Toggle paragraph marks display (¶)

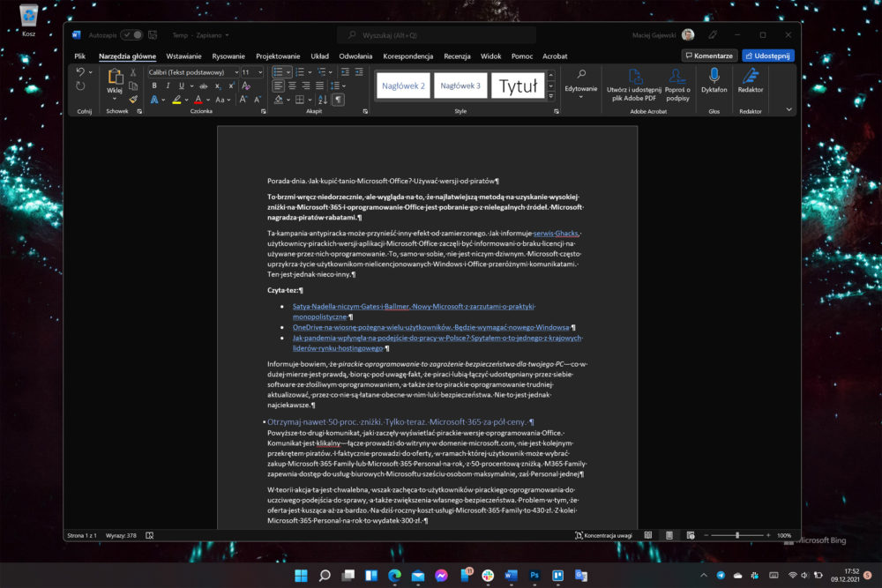pos(338,100)
